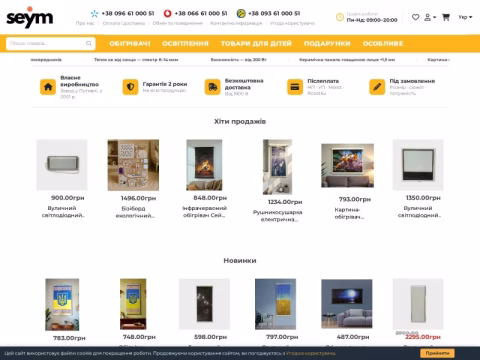This screenshot has height=360, width=480.
Task: Accept cookies with Прийняти button
Action: click(437, 353)
